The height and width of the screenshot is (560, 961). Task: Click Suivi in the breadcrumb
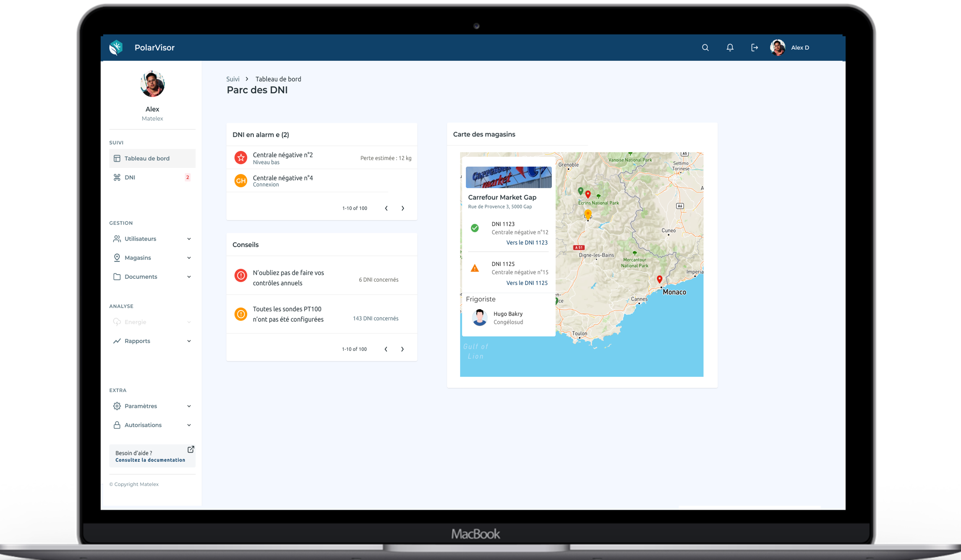pos(233,79)
